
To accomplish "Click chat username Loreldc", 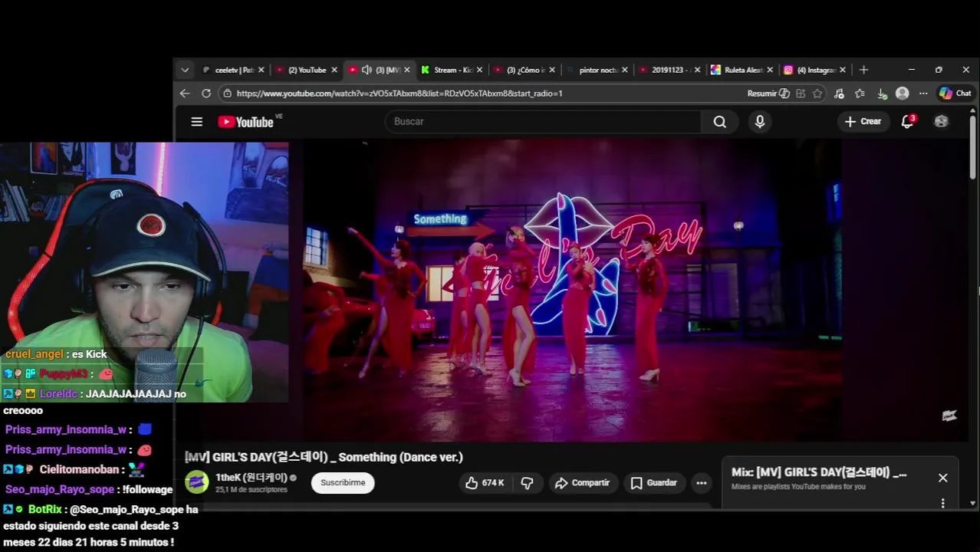I will 59,394.
